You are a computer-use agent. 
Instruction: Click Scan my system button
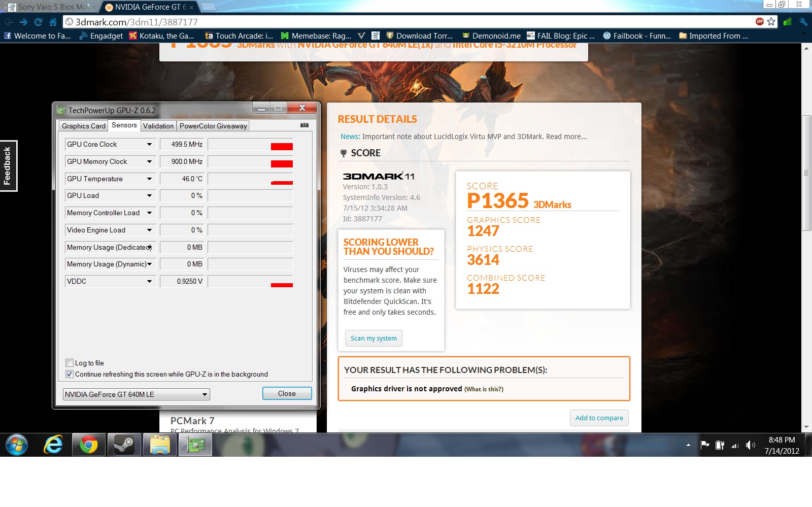click(374, 338)
